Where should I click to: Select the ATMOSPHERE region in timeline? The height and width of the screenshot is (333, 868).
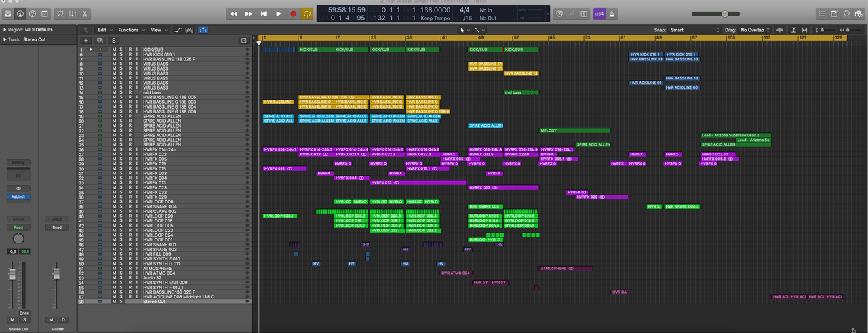[x=566, y=269]
